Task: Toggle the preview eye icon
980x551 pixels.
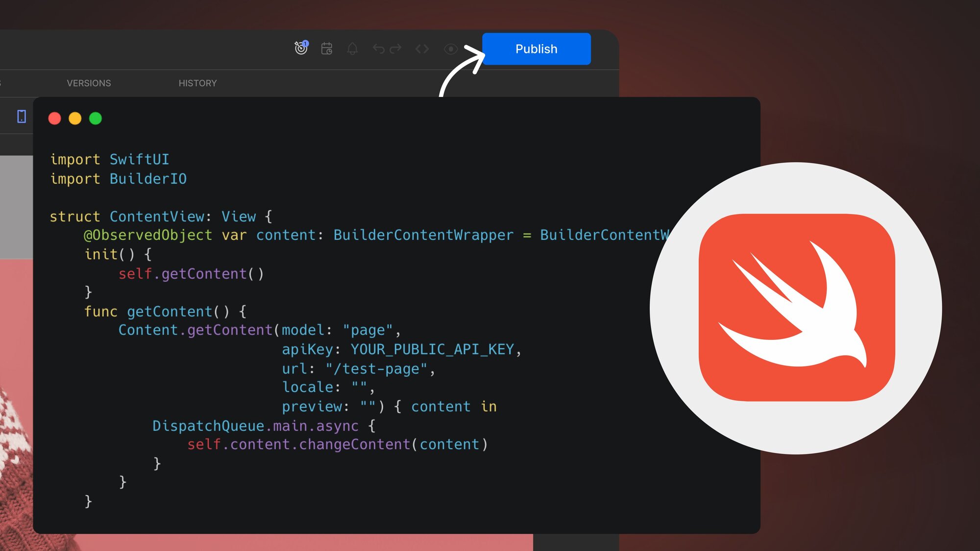Action: pos(450,49)
